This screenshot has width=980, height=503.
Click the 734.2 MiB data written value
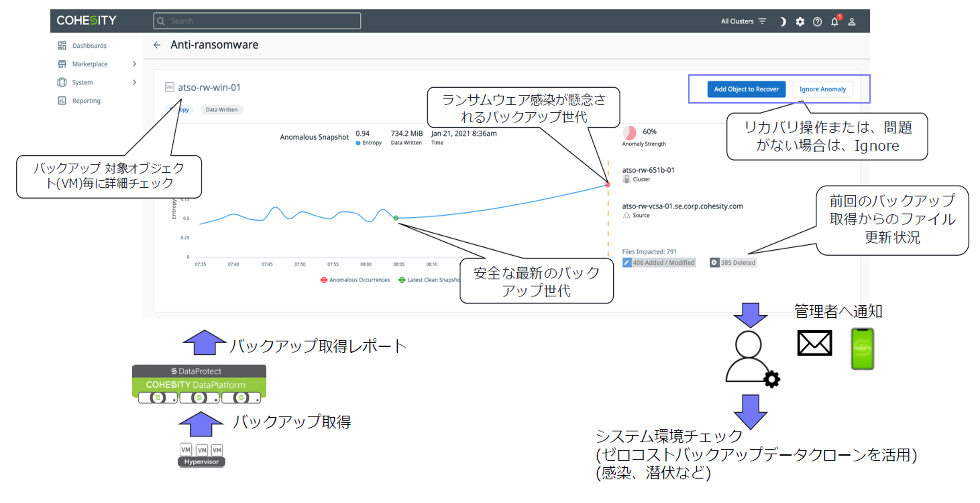407,134
